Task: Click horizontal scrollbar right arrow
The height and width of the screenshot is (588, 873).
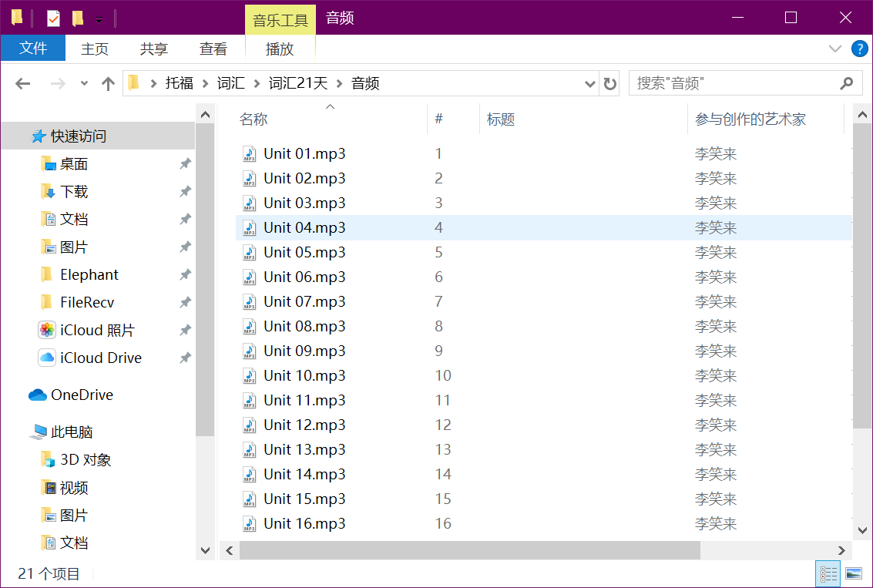Action: 841,550
